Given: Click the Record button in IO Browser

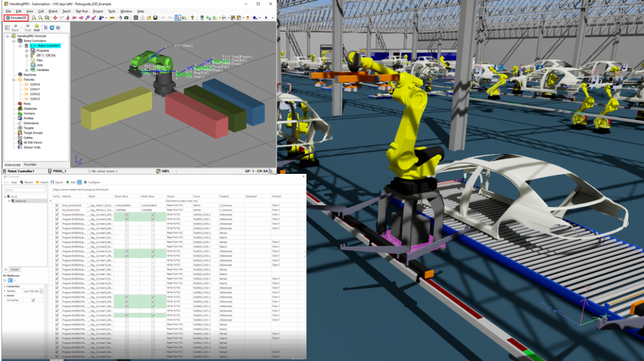Looking at the screenshot, I should click(x=26, y=182).
